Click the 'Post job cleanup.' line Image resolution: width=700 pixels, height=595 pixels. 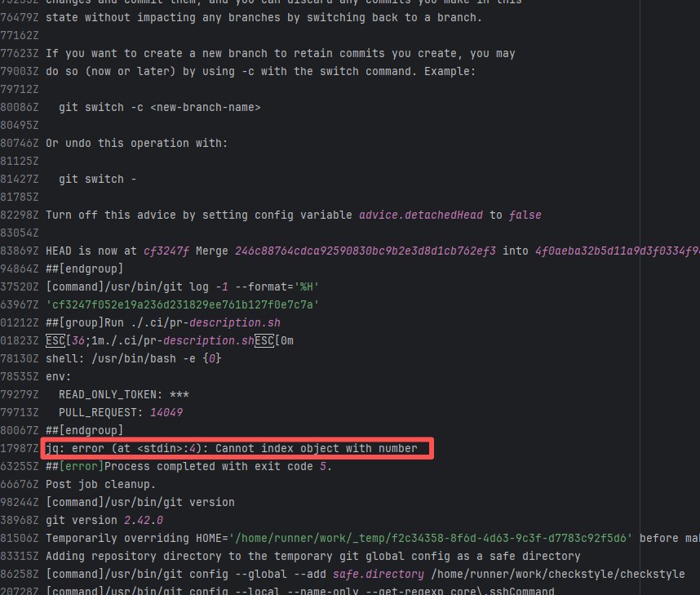100,484
